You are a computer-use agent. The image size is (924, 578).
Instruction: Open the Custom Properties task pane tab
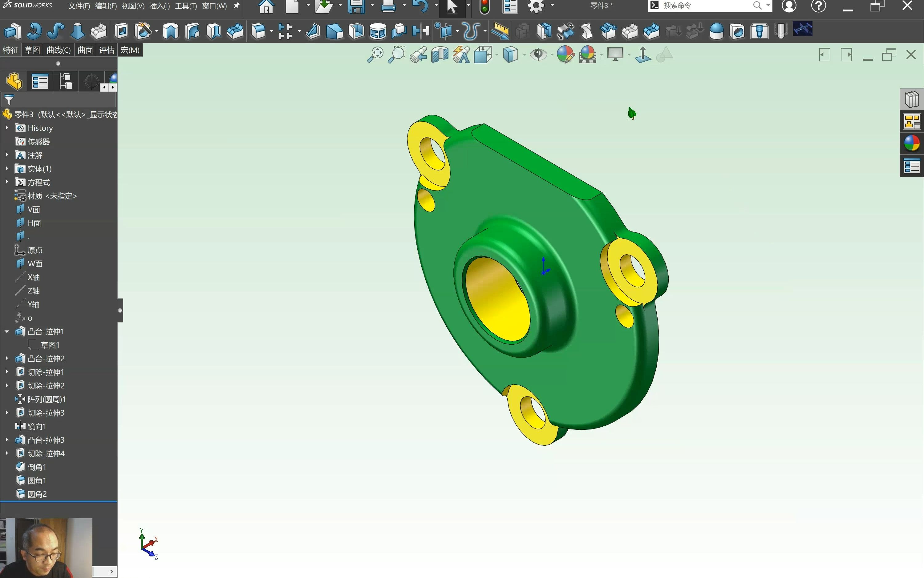912,166
